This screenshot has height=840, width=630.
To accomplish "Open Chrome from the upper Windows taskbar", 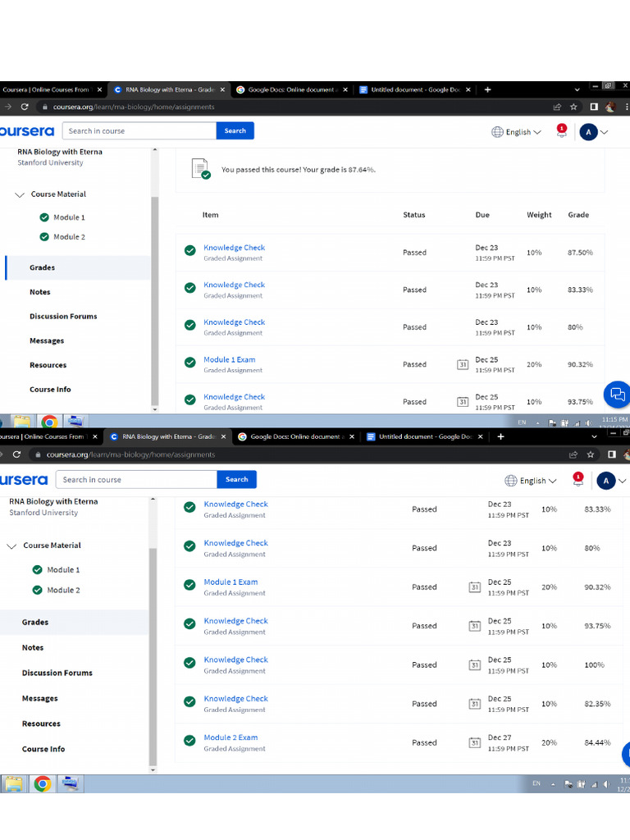I will click(x=49, y=422).
